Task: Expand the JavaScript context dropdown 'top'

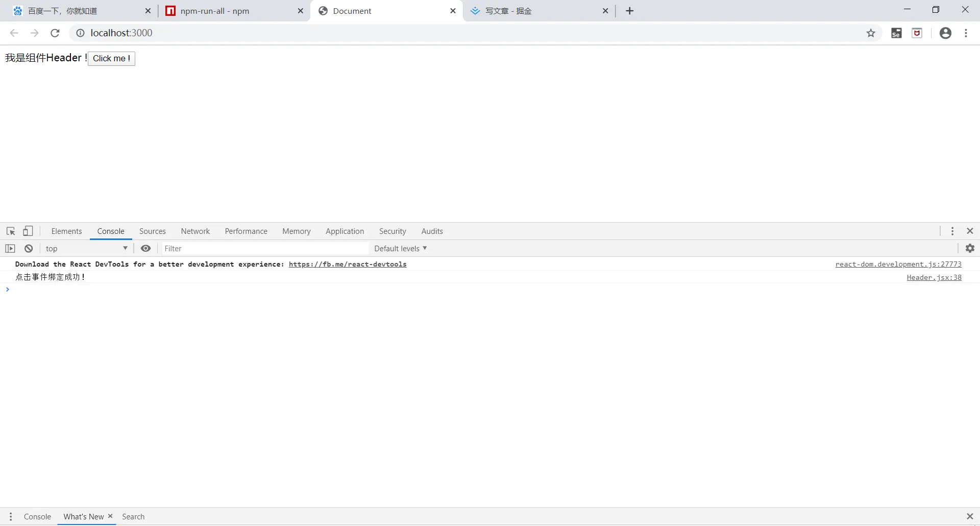Action: coord(86,249)
